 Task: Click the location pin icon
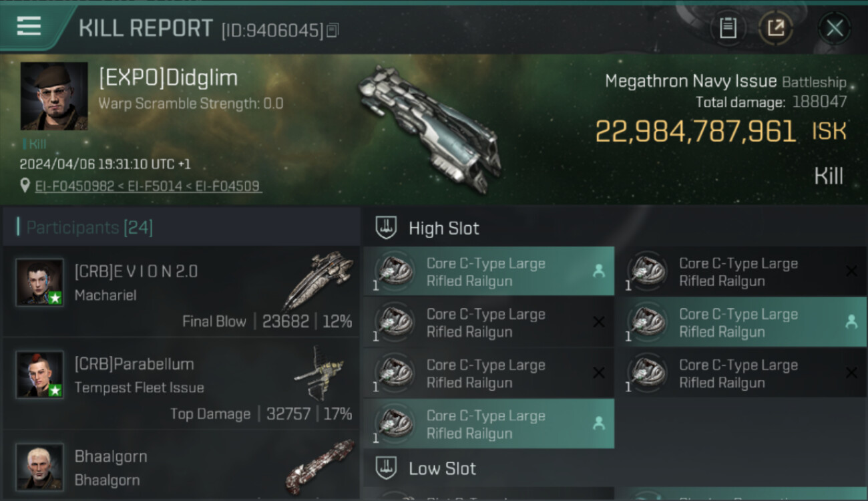coord(25,186)
